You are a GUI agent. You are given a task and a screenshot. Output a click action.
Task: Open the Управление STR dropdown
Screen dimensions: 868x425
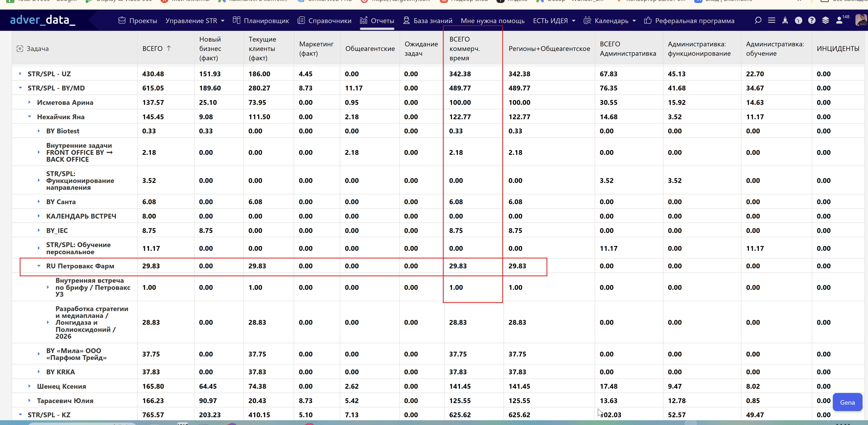tap(195, 21)
